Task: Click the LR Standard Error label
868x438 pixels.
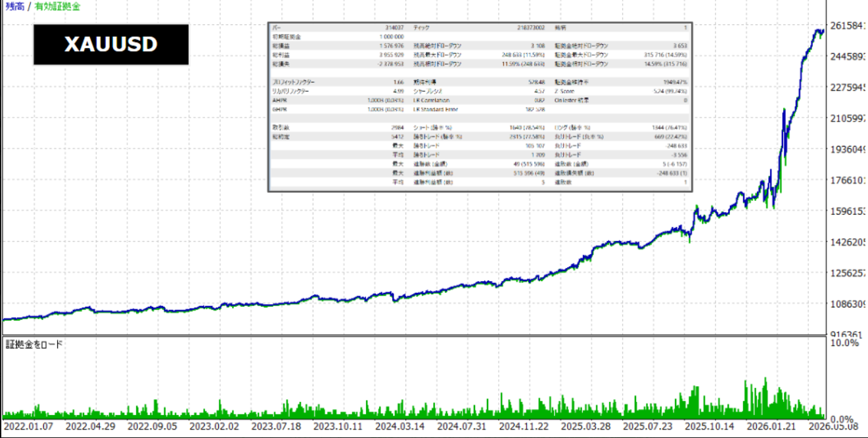Action: (436, 109)
